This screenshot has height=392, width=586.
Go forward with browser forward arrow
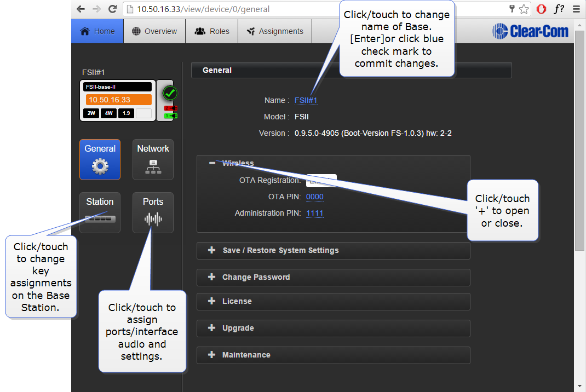click(x=96, y=9)
